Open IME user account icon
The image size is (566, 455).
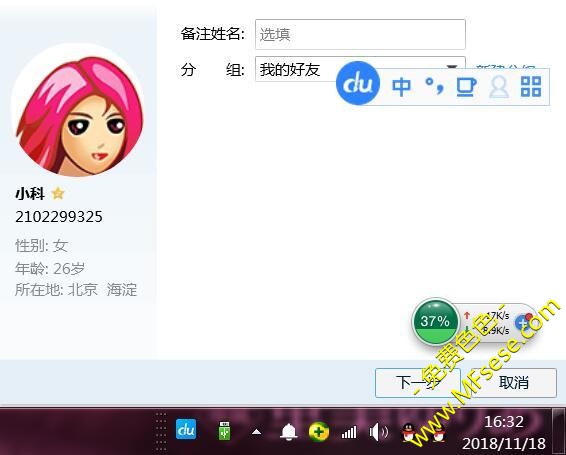click(498, 87)
